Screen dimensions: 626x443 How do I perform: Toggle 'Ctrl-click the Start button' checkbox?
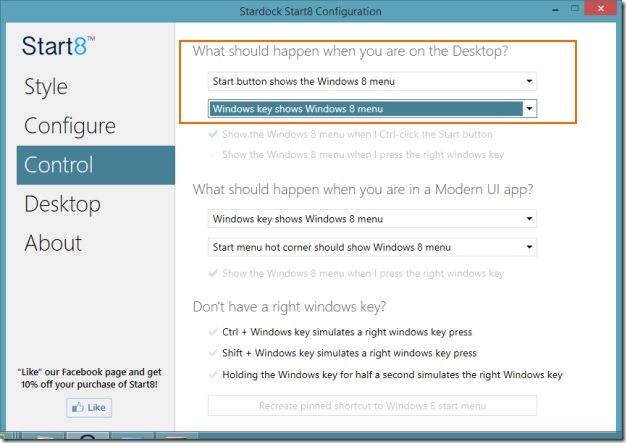click(x=213, y=134)
